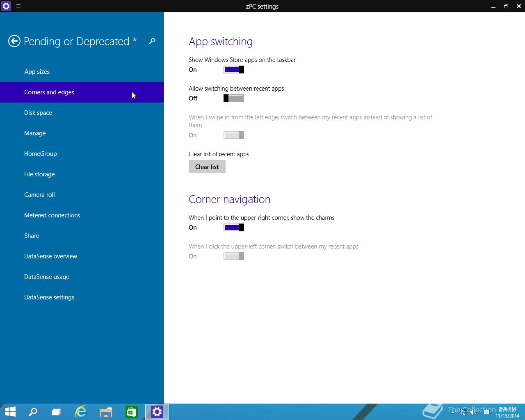The image size is (525, 420).
Task: Open the Manage item in sidebar
Action: (82, 133)
